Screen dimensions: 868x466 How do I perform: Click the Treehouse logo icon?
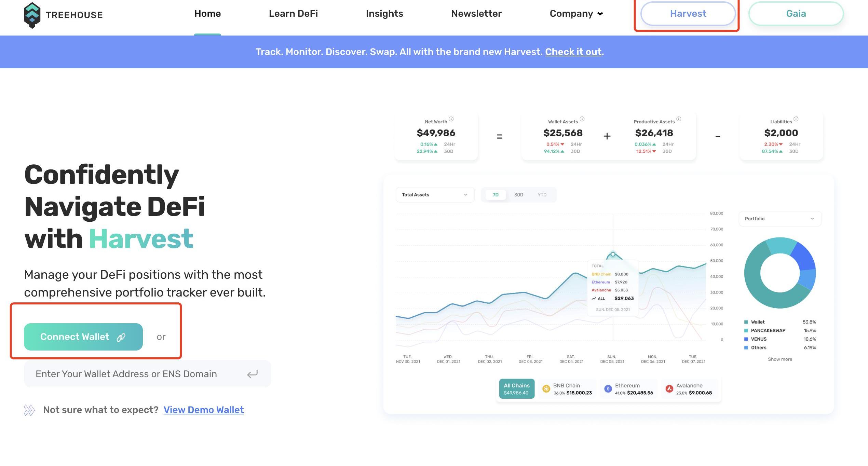click(x=32, y=15)
